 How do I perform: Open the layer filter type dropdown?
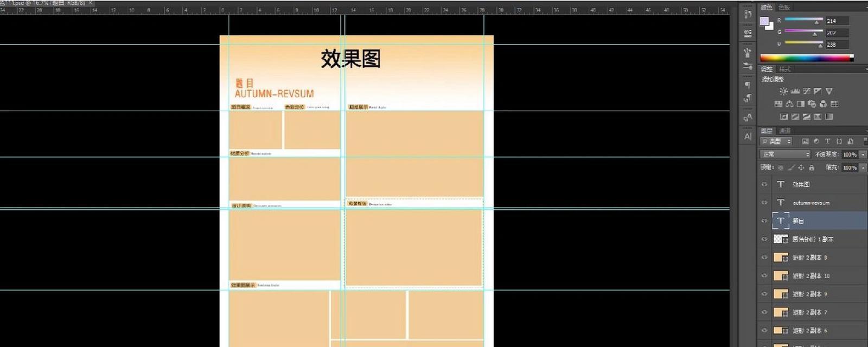tap(776, 141)
